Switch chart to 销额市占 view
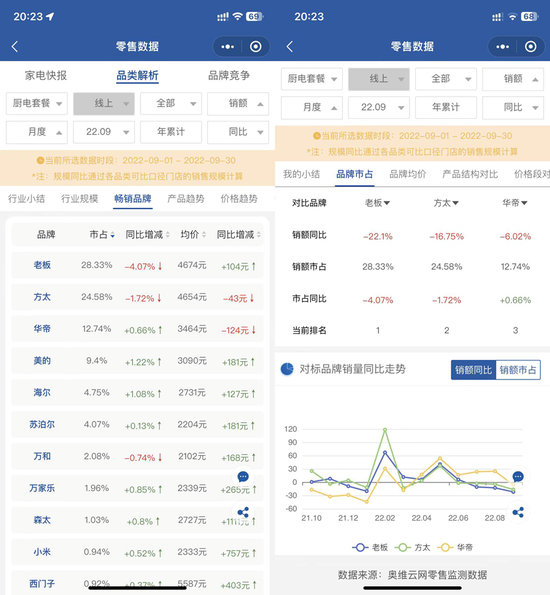Screen dimensions: 550x595 pyautogui.click(x=518, y=370)
